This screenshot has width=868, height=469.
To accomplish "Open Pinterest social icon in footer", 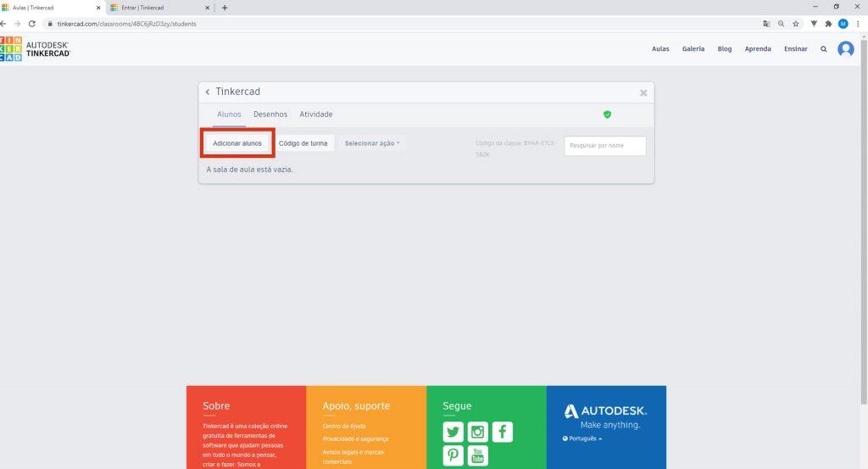I will point(453,455).
